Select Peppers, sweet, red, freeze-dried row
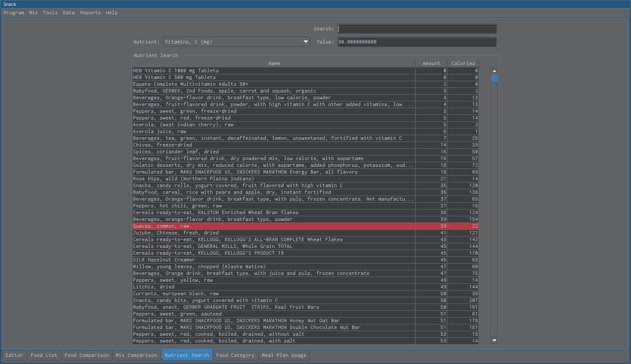Image resolution: width=631 pixels, height=364 pixels. 305,118
